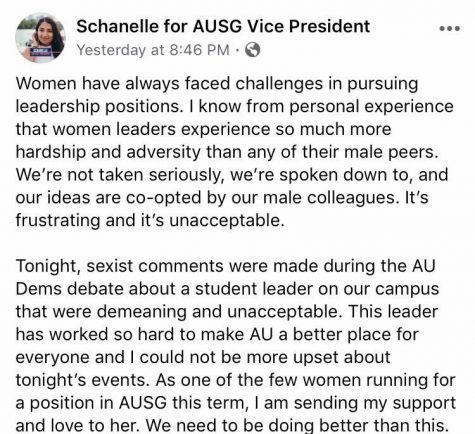Image resolution: width=475 pixels, height=434 pixels.
Task: Click the line starting that women leaders experience
Action: tap(203, 129)
